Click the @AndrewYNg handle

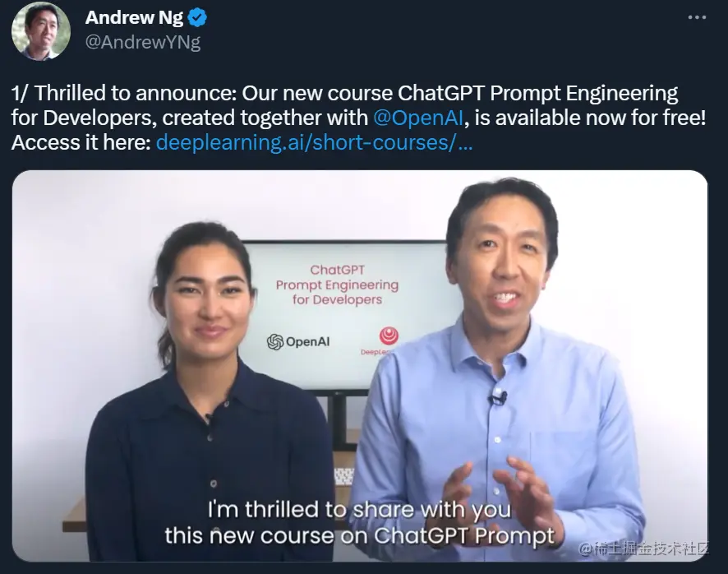(x=143, y=42)
